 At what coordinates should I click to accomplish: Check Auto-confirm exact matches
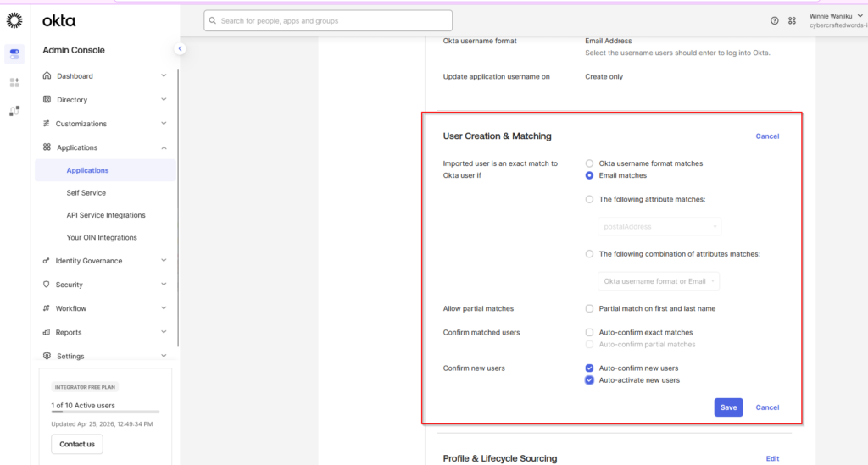[589, 332]
